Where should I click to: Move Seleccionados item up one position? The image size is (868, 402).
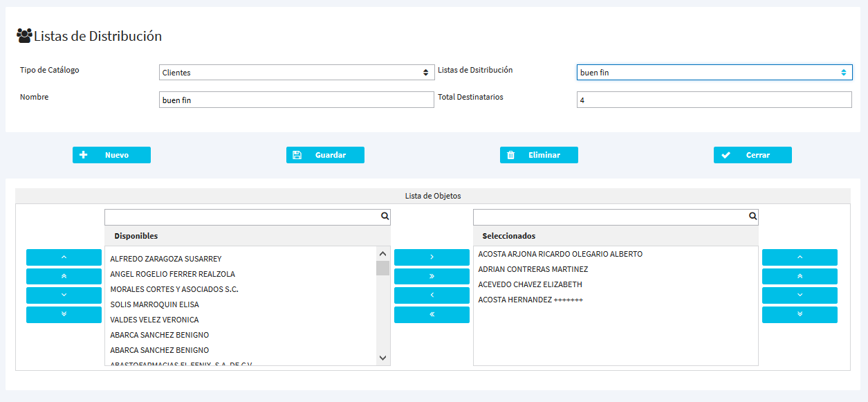tap(800, 257)
